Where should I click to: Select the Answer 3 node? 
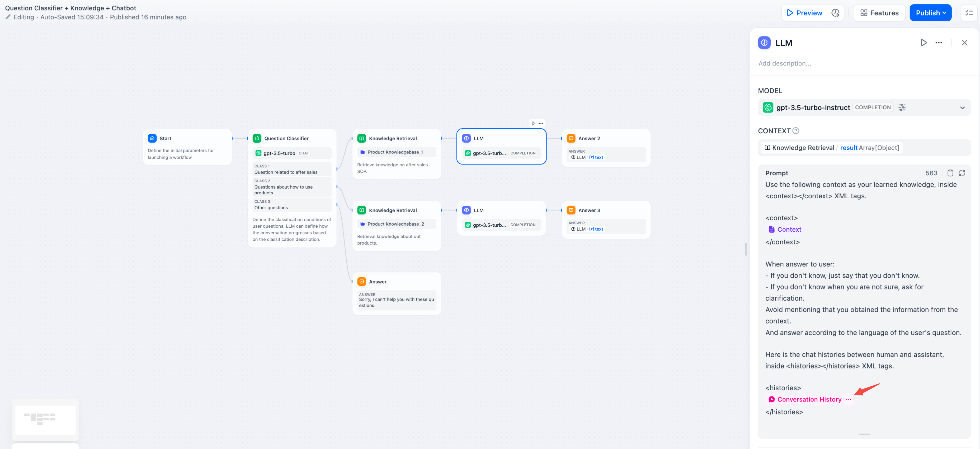pyautogui.click(x=589, y=211)
